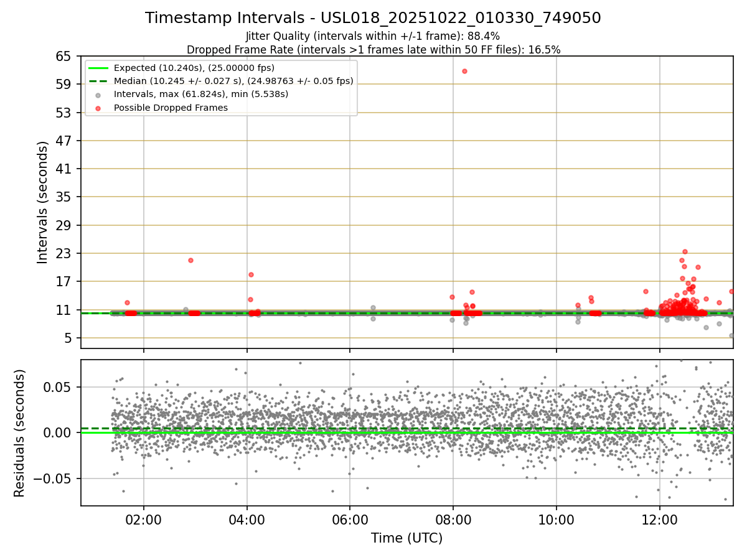Click the y-axis tick label '41'

click(63, 169)
